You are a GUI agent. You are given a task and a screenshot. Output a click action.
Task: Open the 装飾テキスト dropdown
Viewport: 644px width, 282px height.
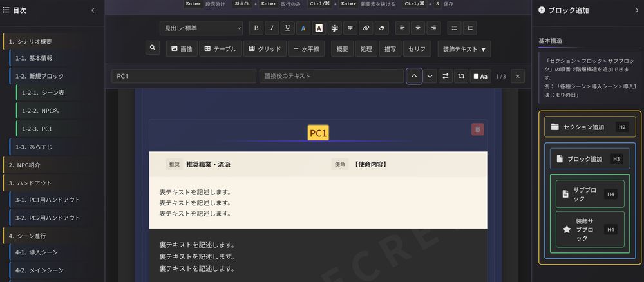point(464,48)
